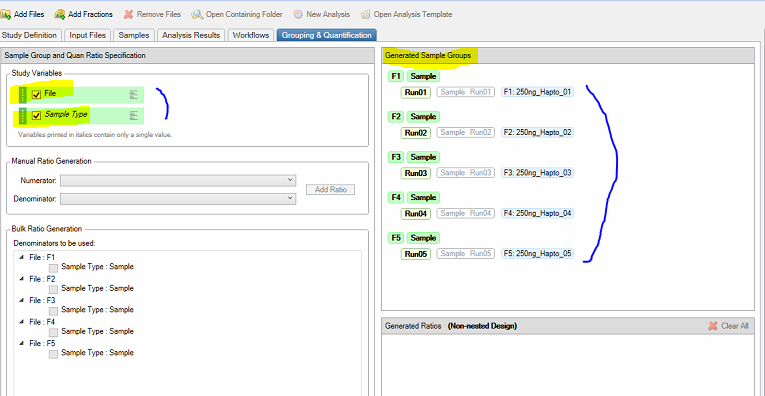Click the New Analysis icon
Viewport: 765px width, 396px height.
coord(298,14)
